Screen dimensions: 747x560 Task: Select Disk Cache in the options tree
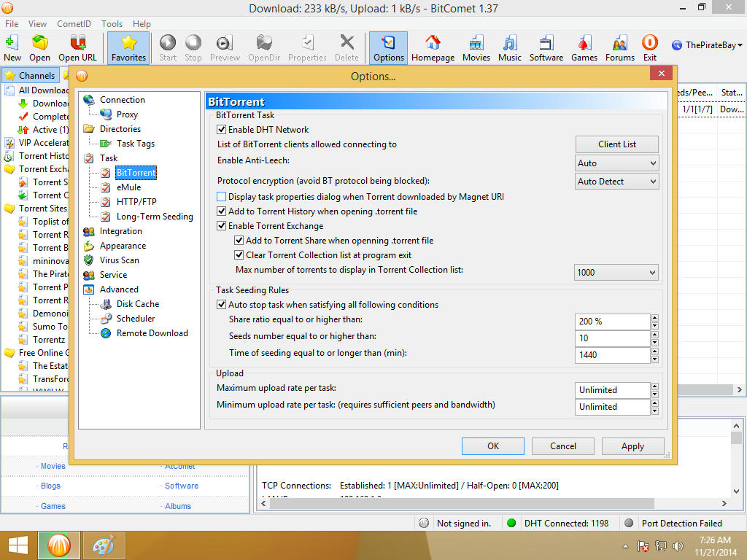138,304
